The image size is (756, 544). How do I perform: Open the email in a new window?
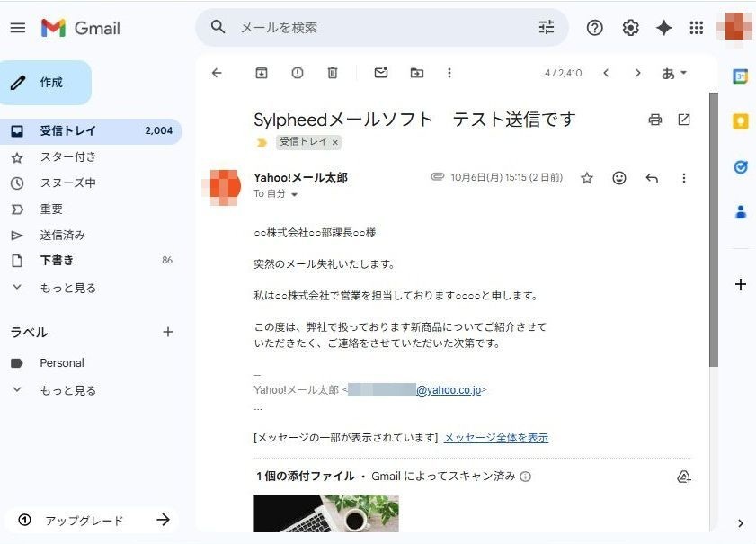coord(684,120)
